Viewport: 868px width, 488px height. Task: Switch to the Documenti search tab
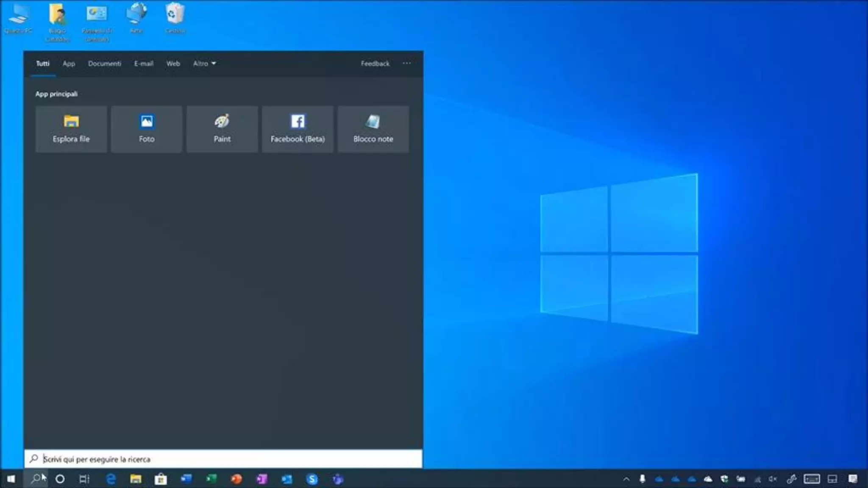(x=104, y=64)
